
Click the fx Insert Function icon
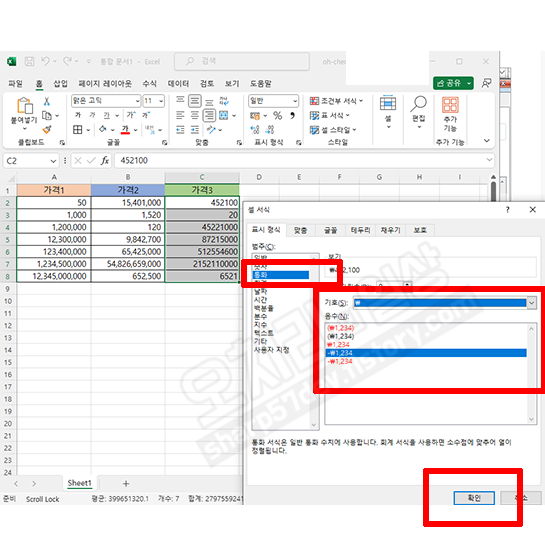pos(105,161)
